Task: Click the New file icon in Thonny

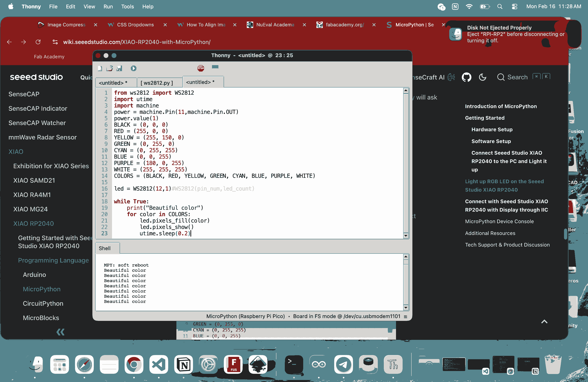Action: click(100, 68)
